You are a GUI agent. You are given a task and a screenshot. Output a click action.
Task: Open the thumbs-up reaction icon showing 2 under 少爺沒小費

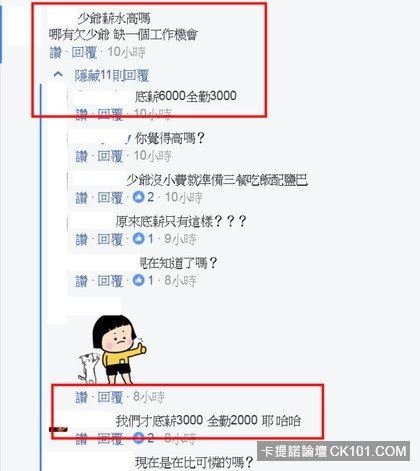(x=138, y=197)
